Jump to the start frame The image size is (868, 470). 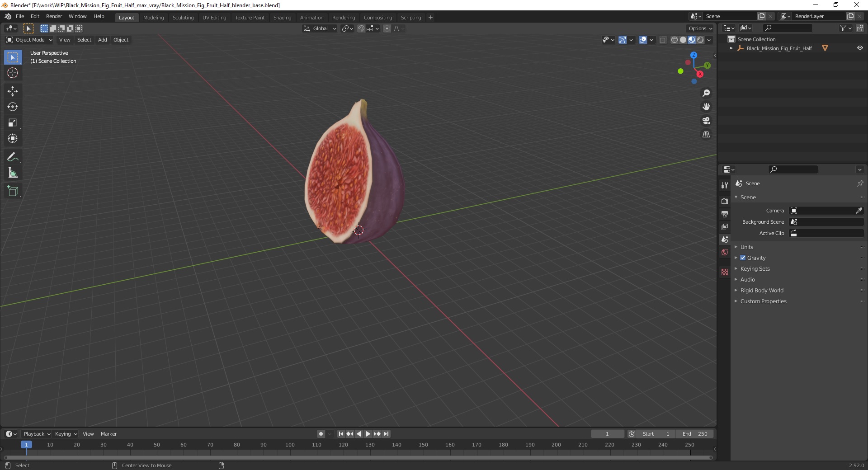341,434
